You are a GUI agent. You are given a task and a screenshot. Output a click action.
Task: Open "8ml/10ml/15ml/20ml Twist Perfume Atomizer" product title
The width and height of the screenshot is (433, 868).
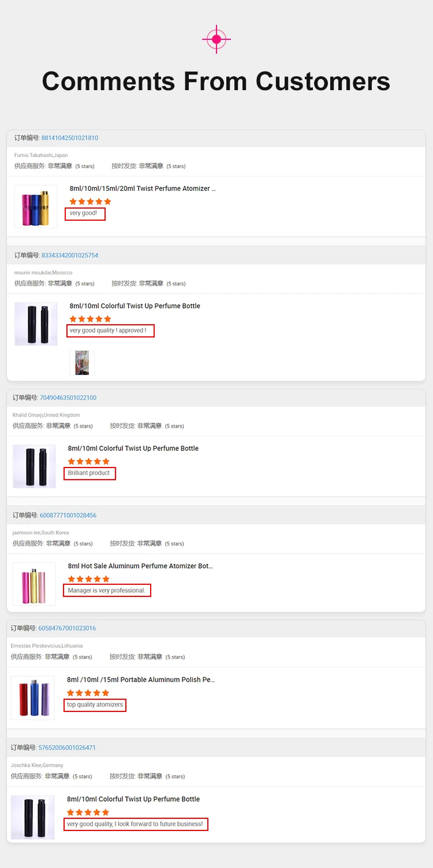pyautogui.click(x=143, y=188)
